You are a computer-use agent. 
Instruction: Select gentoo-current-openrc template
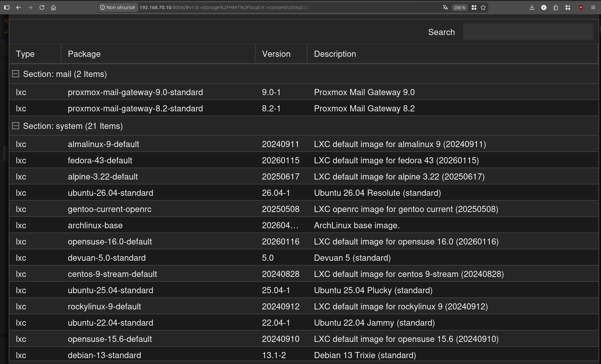click(x=304, y=209)
